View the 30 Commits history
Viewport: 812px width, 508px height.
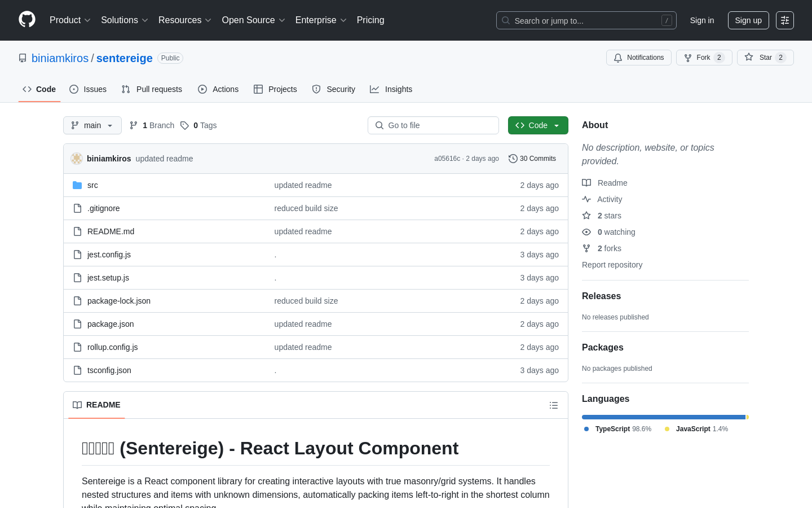pyautogui.click(x=532, y=159)
